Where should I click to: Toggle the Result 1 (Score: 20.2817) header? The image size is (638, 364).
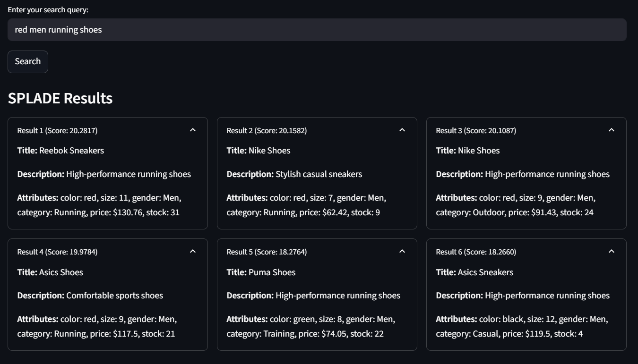pos(108,130)
